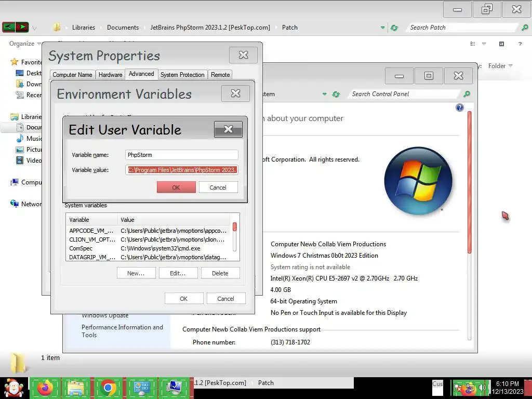The height and width of the screenshot is (399, 532).
Task: Click the Search Patch input field
Action: point(463,28)
